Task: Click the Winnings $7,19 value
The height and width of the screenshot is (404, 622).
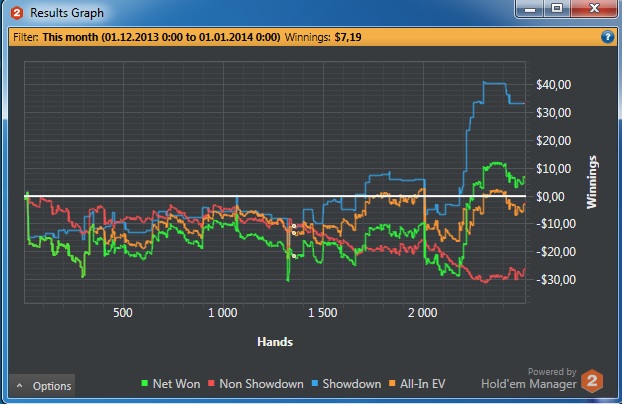Action: 348,37
